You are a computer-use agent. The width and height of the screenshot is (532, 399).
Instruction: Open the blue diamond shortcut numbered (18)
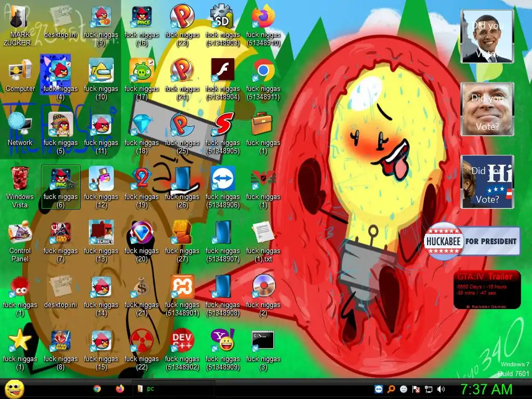click(142, 125)
